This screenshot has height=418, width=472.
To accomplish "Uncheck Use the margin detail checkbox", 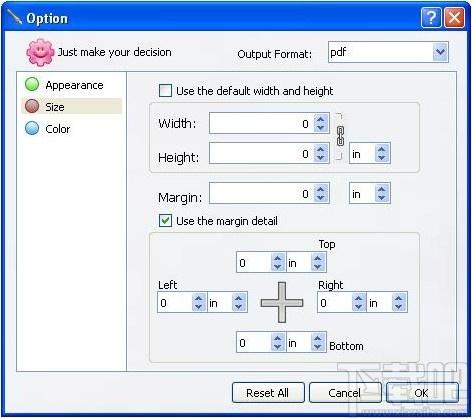I will coord(165,221).
